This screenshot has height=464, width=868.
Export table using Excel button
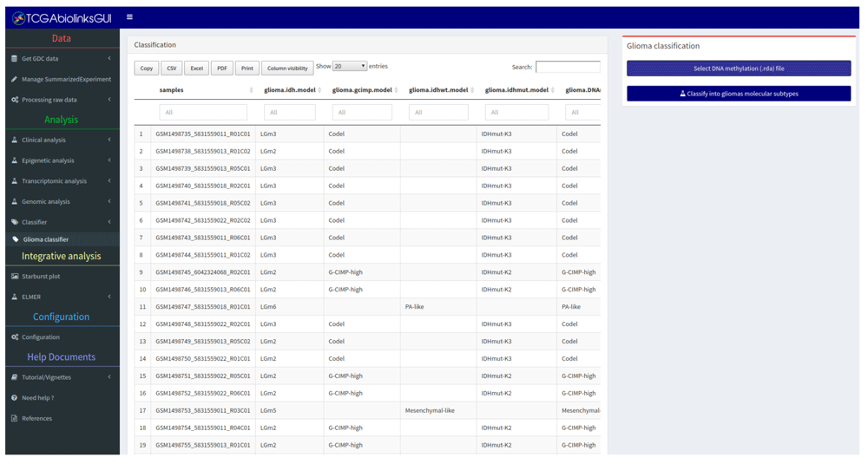click(x=196, y=68)
